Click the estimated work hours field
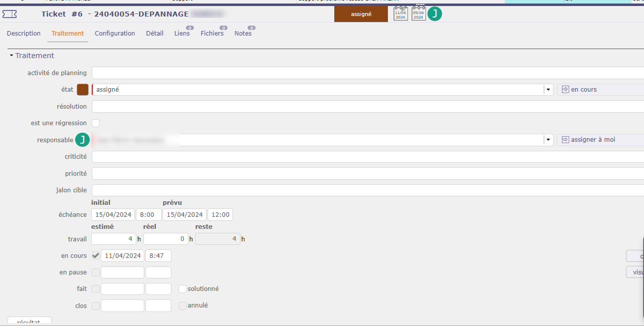Viewport: 644px width, 326px height. pos(113,239)
